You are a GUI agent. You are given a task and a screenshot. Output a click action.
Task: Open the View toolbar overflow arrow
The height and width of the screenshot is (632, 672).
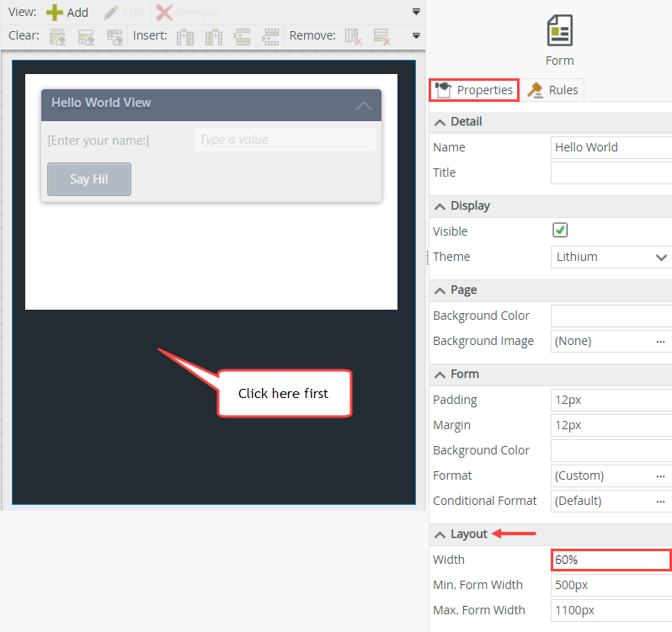tap(416, 12)
